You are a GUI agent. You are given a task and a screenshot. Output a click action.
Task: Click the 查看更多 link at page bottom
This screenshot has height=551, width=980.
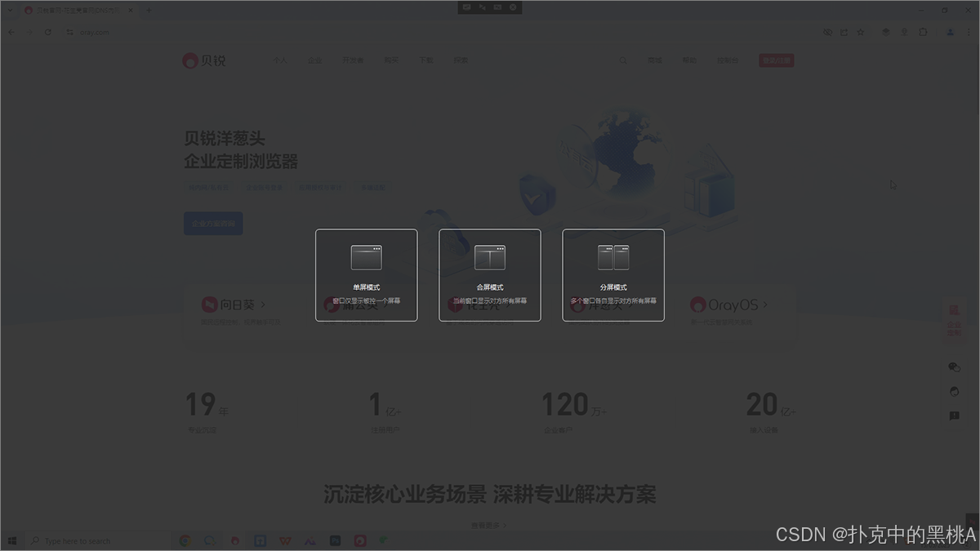tap(489, 526)
